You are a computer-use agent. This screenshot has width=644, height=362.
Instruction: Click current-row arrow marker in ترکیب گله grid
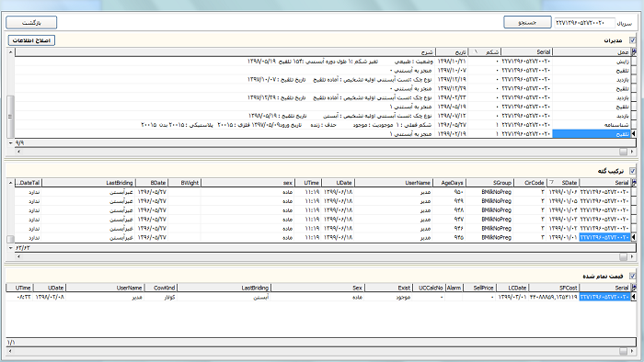(633, 237)
